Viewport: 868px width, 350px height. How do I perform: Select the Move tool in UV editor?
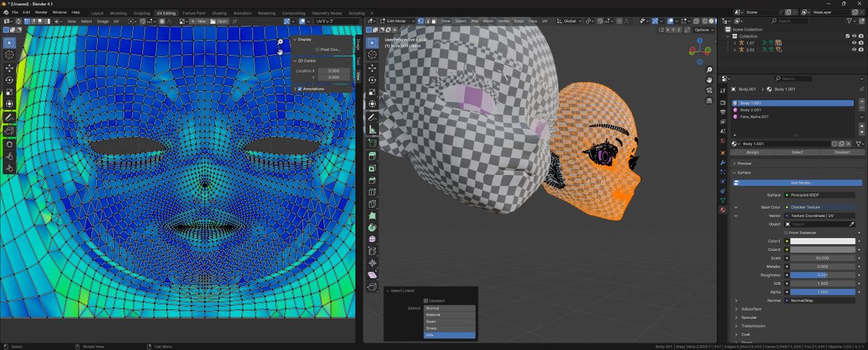pos(9,68)
